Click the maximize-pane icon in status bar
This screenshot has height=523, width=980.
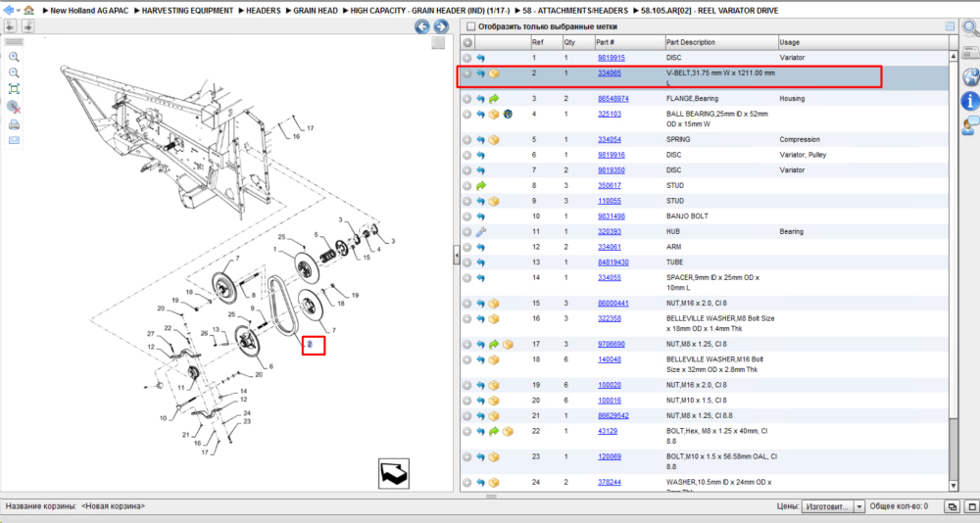[972, 506]
